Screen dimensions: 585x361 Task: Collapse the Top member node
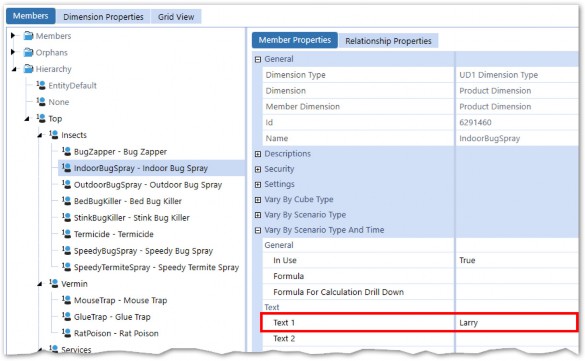(x=27, y=119)
